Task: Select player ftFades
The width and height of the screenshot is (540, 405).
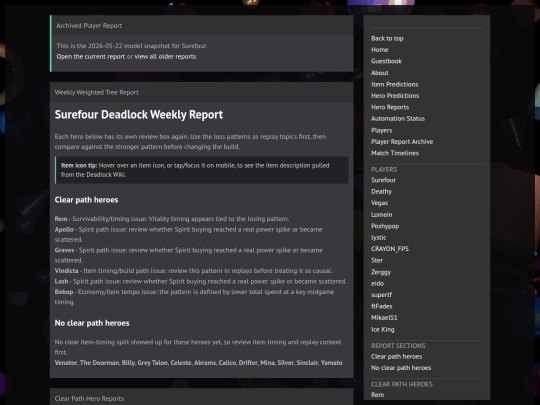Action: pos(382,306)
